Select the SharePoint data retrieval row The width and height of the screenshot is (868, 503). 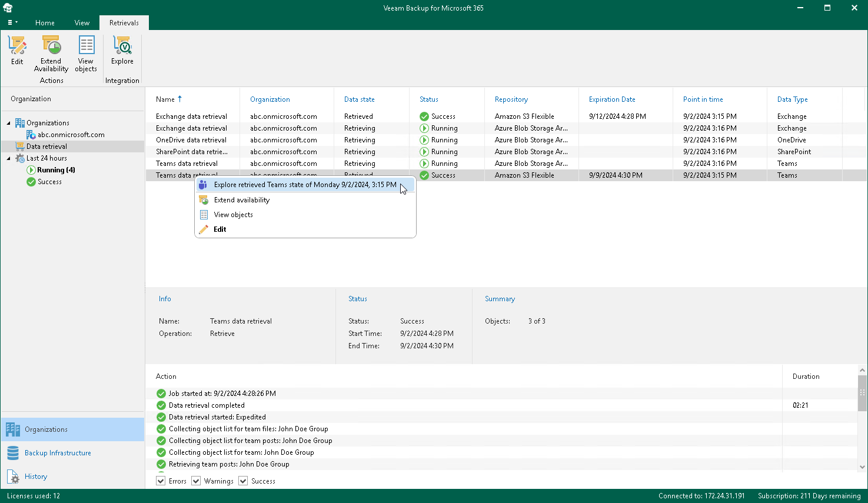tap(506, 152)
